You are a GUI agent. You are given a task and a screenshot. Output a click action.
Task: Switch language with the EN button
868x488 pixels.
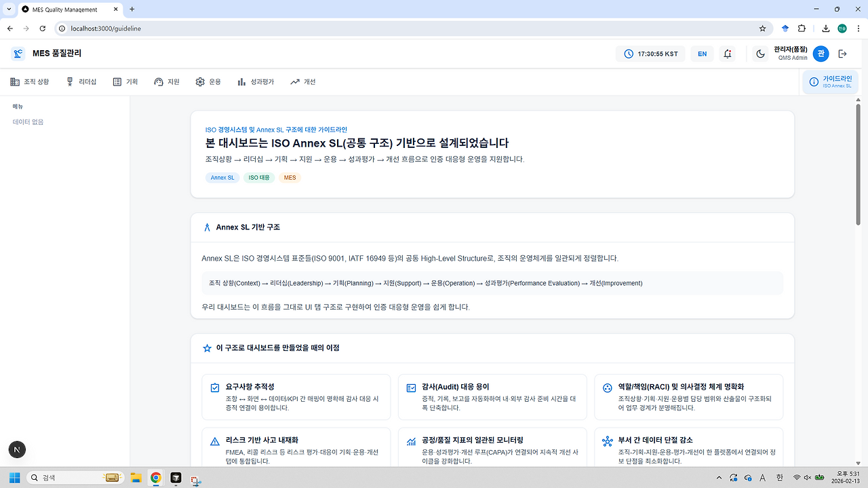tap(702, 54)
